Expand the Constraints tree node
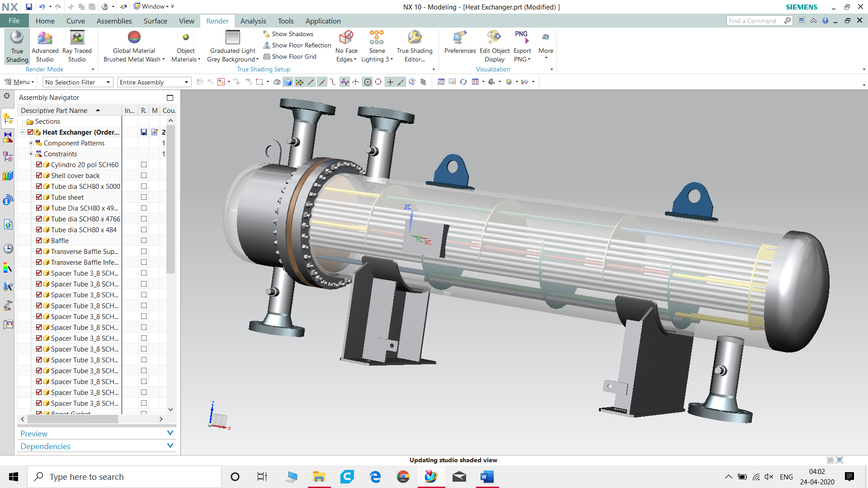868x488 pixels. click(x=31, y=154)
